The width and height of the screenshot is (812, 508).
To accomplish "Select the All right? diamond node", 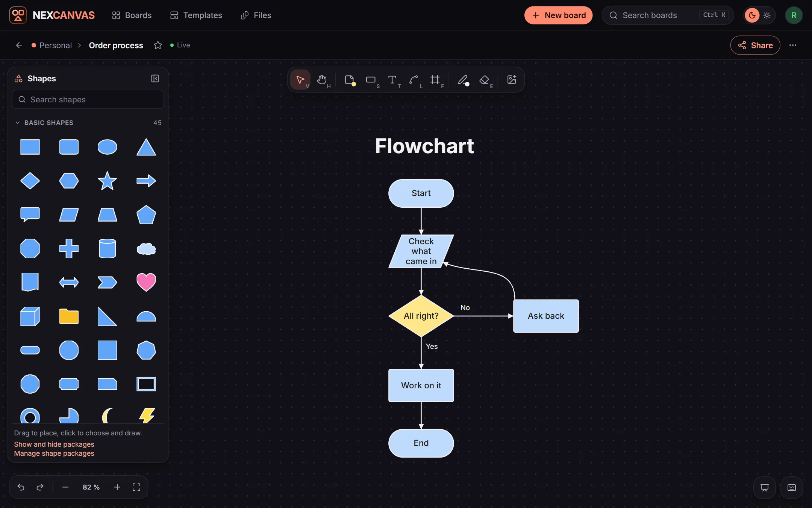I will (x=421, y=316).
